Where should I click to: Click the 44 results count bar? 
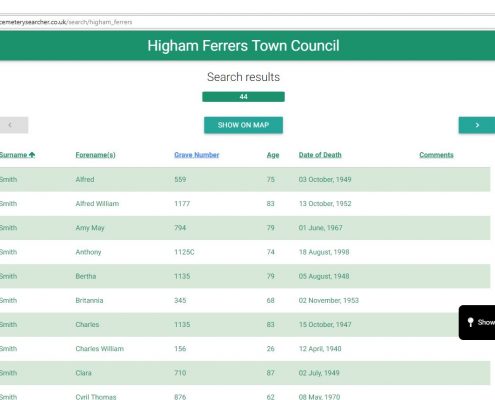pyautogui.click(x=243, y=97)
